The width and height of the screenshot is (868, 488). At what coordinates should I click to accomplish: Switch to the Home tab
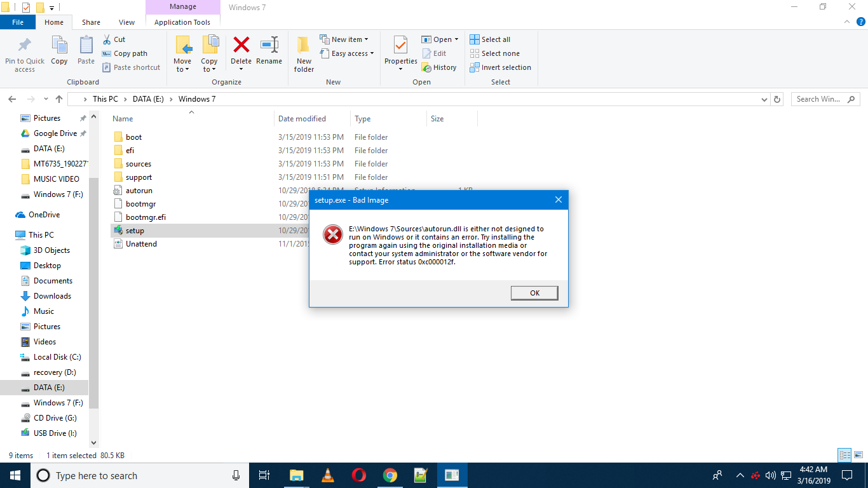coord(54,22)
